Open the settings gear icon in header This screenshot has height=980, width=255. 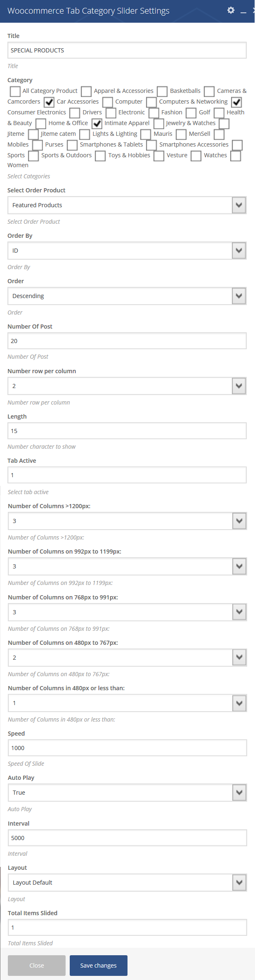coord(231,10)
